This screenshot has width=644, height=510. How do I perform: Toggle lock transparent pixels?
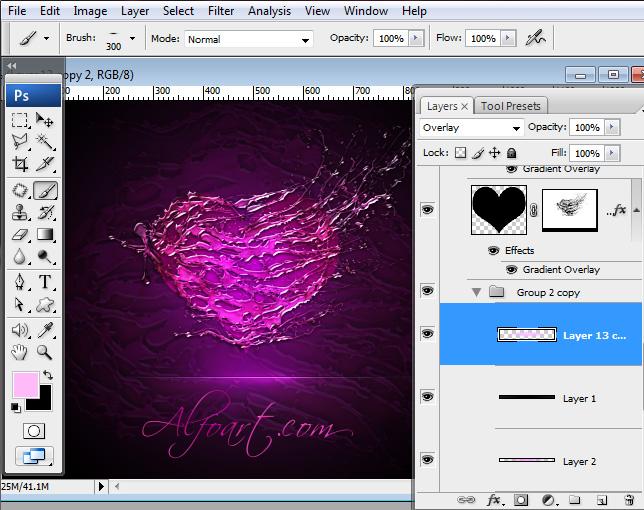click(x=460, y=153)
